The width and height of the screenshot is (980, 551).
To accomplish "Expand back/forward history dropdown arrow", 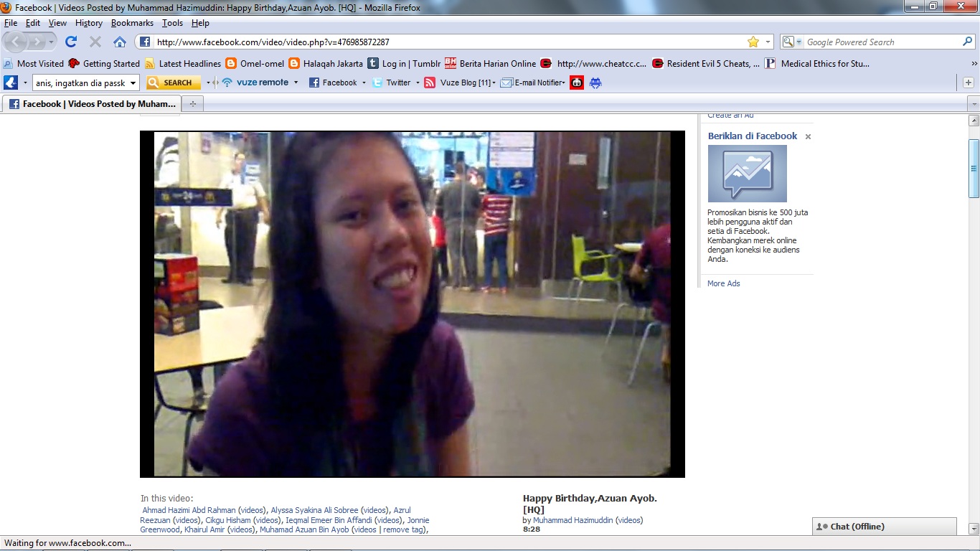I will (50, 42).
